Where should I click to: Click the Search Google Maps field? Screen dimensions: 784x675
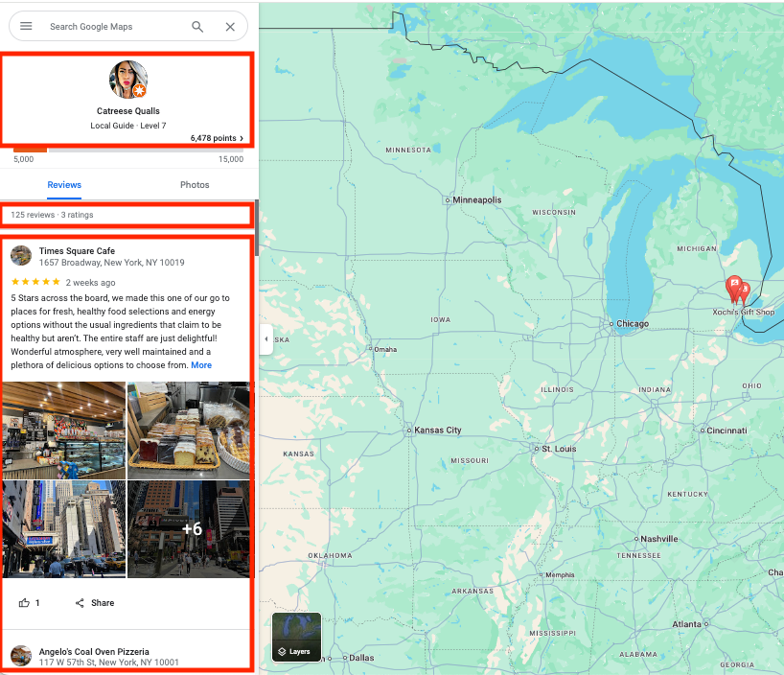click(x=115, y=27)
